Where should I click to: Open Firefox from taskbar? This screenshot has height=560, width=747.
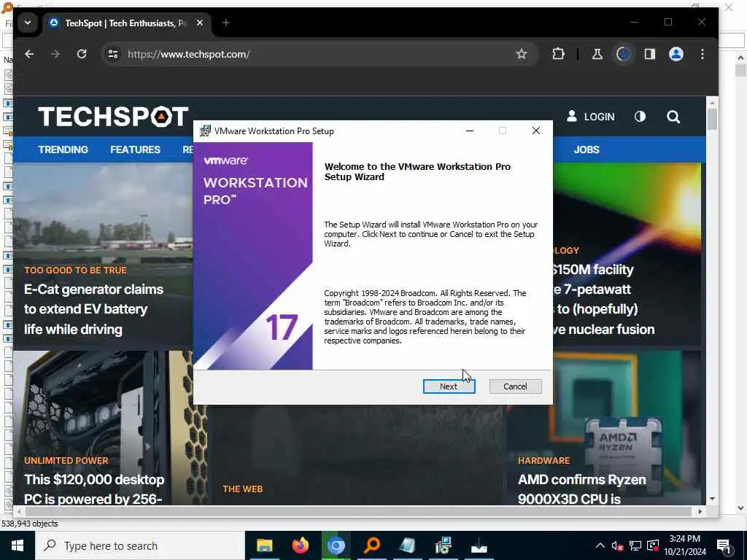(x=300, y=545)
